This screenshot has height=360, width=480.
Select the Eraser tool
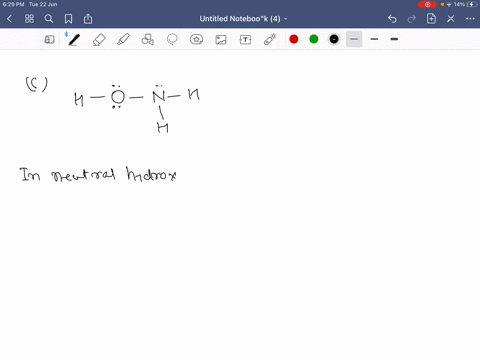[x=99, y=40]
